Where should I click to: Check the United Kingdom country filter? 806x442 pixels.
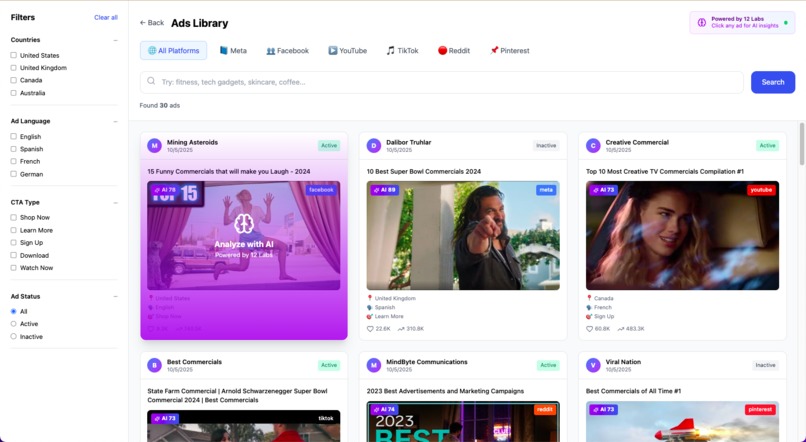click(13, 67)
